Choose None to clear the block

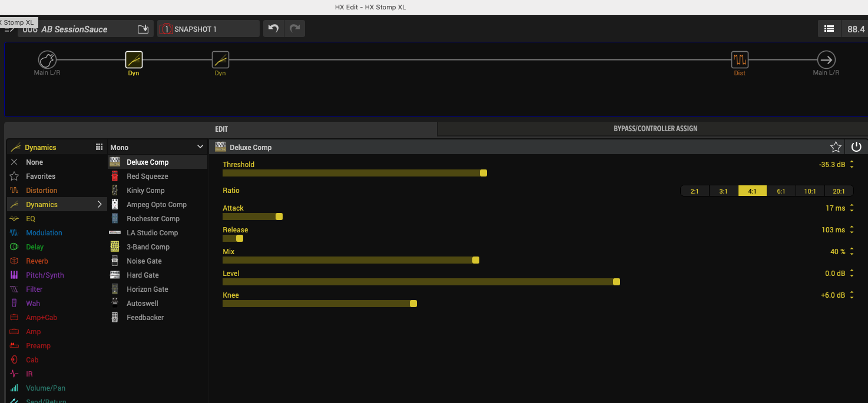(57, 162)
